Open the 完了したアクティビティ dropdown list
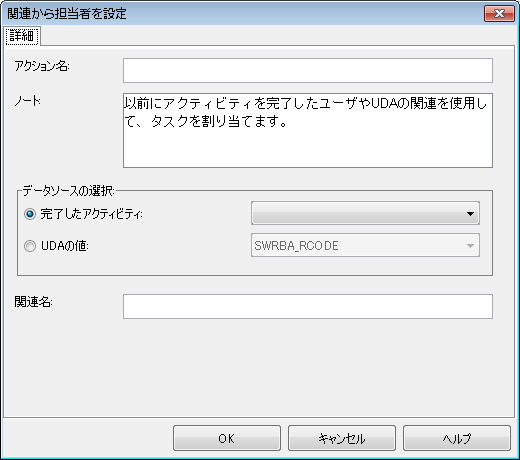Screen dimensions: 520x460 tap(365, 213)
